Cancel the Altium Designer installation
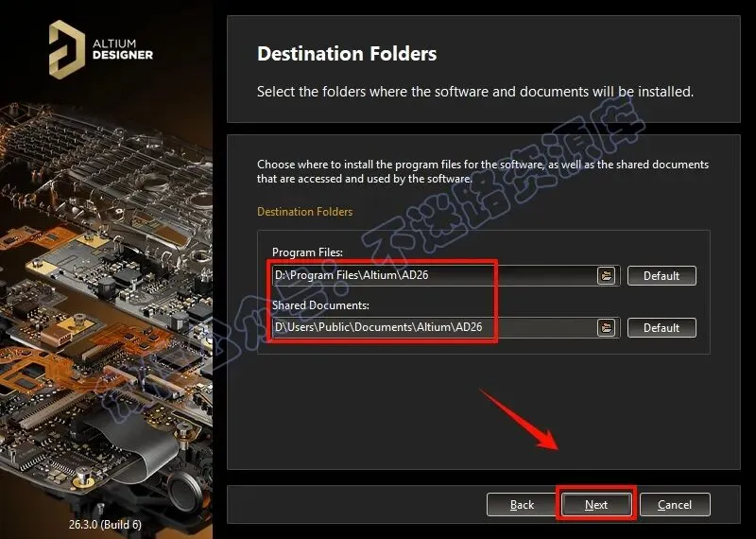This screenshot has height=539, width=756. [x=675, y=505]
